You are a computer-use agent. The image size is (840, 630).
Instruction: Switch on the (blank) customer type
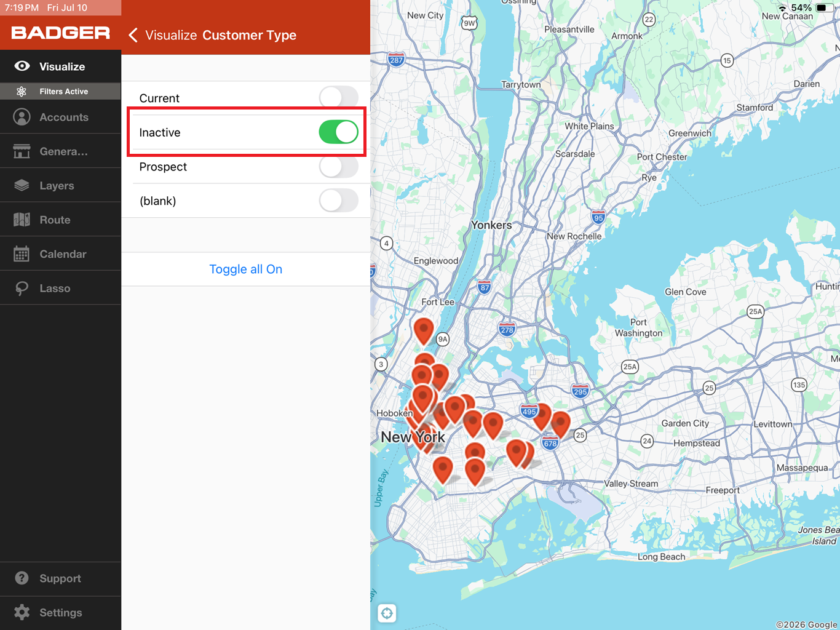point(338,201)
